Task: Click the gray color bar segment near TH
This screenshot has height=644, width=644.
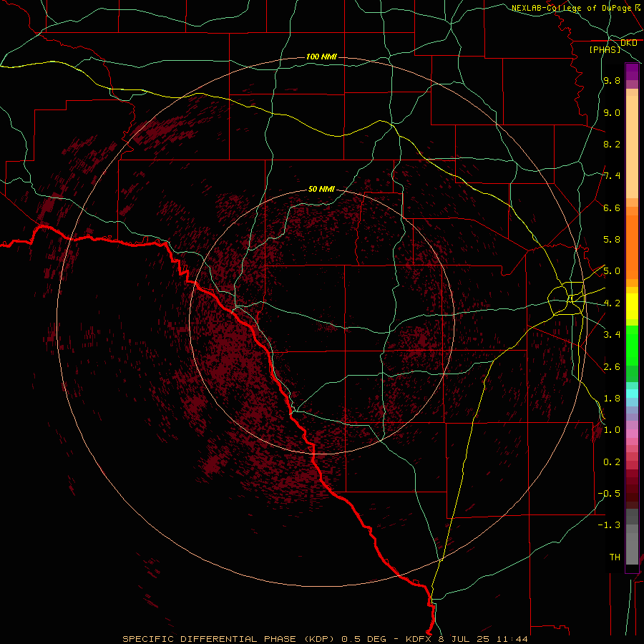Action: point(632,548)
